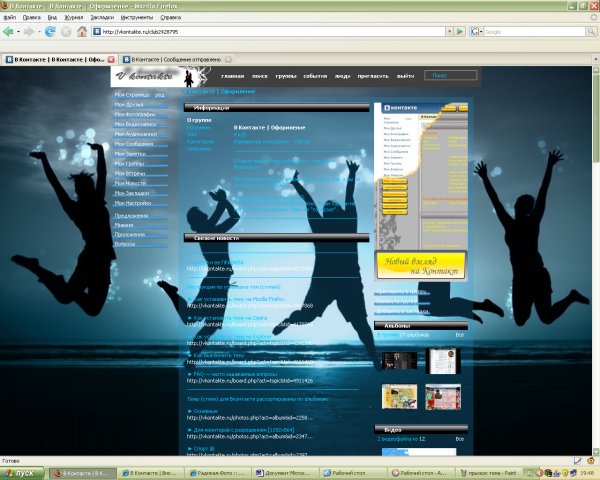Go to 'главная' in site navigation
The width and height of the screenshot is (600, 480).
[233, 76]
